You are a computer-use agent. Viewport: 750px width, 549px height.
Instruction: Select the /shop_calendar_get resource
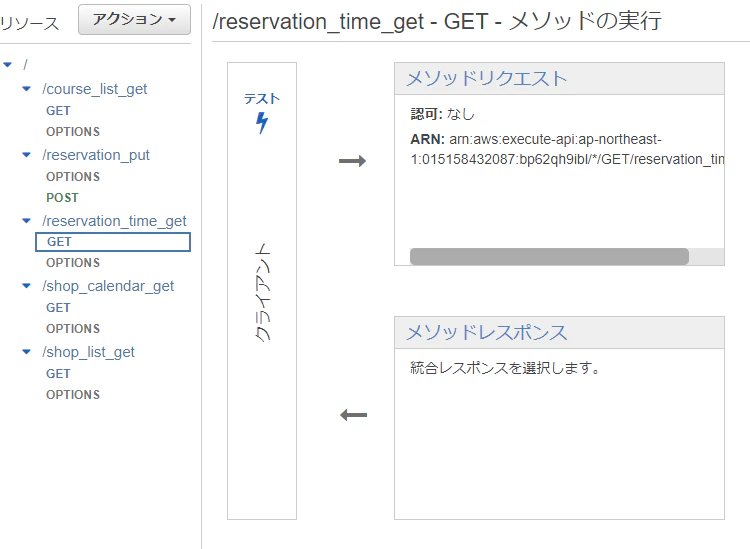pos(108,286)
